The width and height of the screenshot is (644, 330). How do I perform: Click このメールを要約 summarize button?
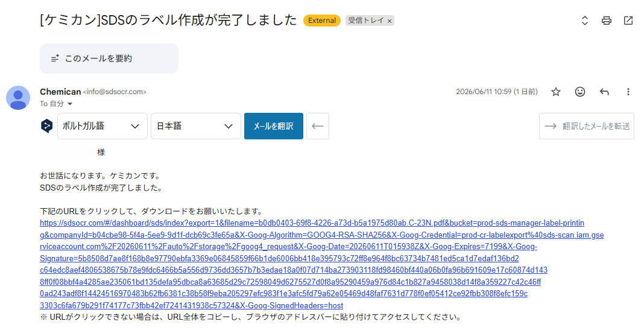[x=109, y=59]
